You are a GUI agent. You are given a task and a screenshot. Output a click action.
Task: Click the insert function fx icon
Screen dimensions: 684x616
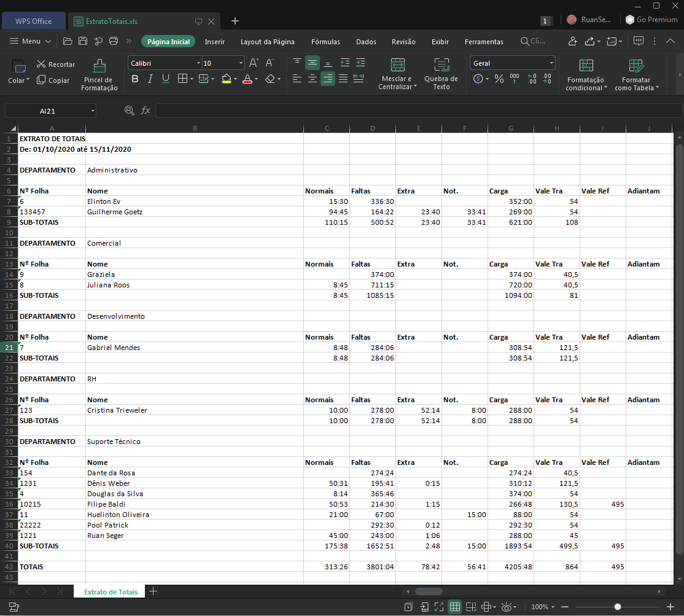pos(146,111)
